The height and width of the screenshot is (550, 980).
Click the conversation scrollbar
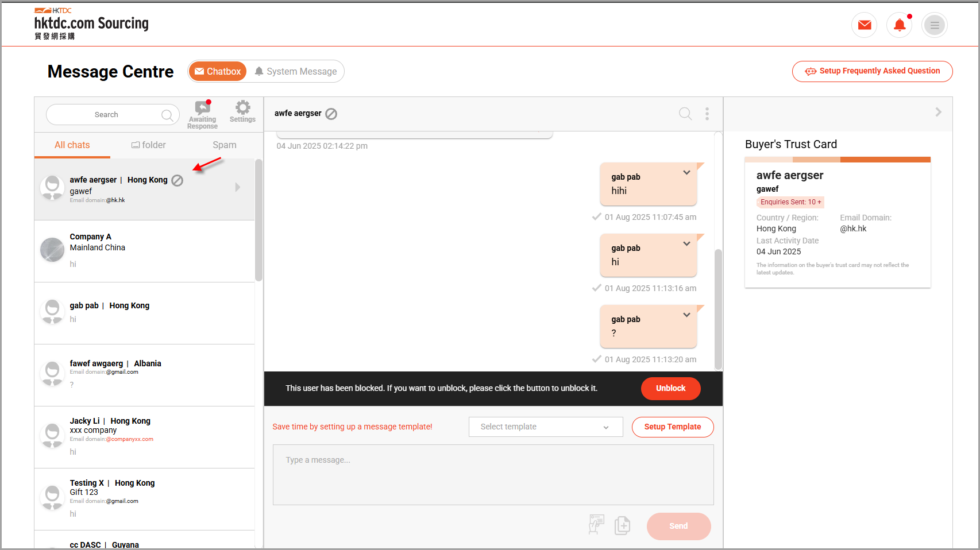718,309
